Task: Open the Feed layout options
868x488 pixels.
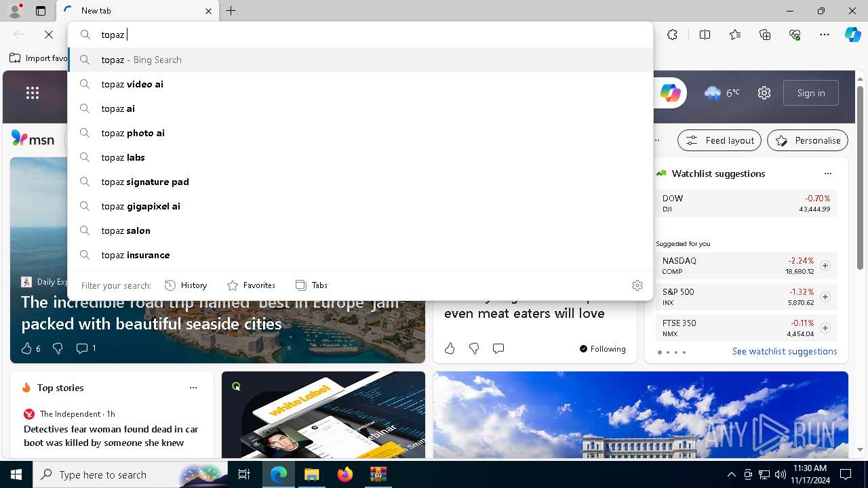Action: [719, 140]
